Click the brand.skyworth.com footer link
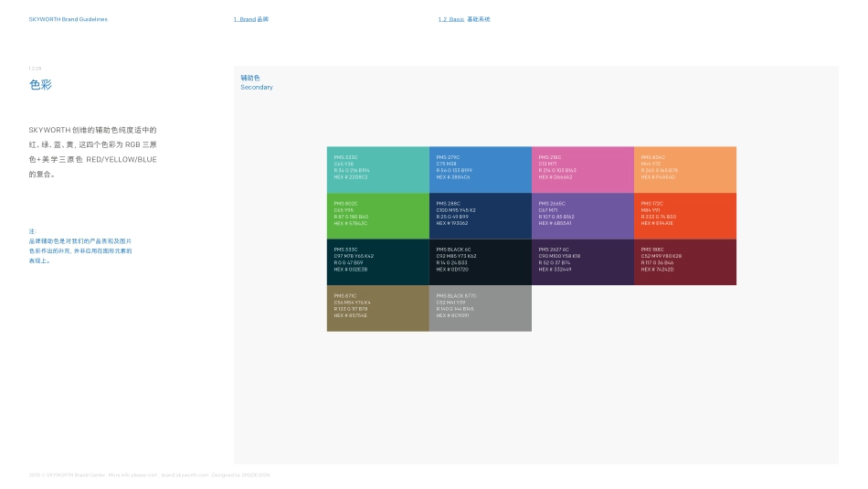The width and height of the screenshot is (868, 489). click(x=185, y=474)
